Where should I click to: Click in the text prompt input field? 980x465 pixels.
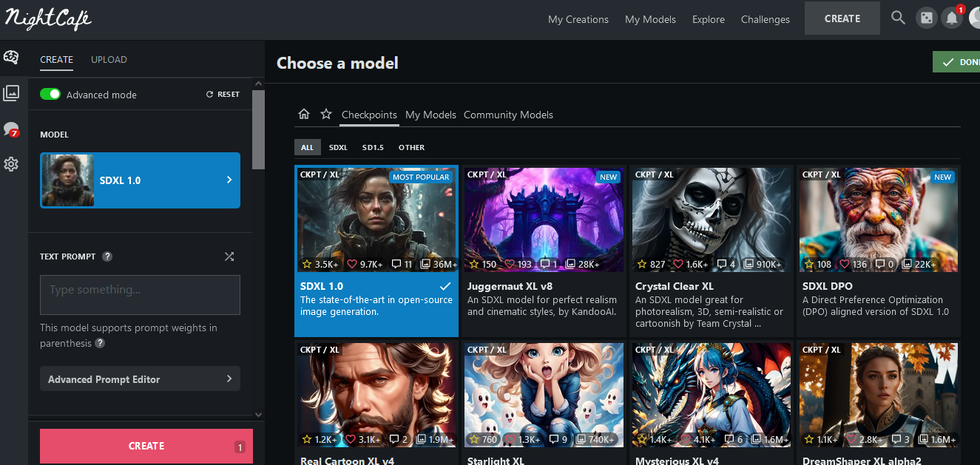140,295
